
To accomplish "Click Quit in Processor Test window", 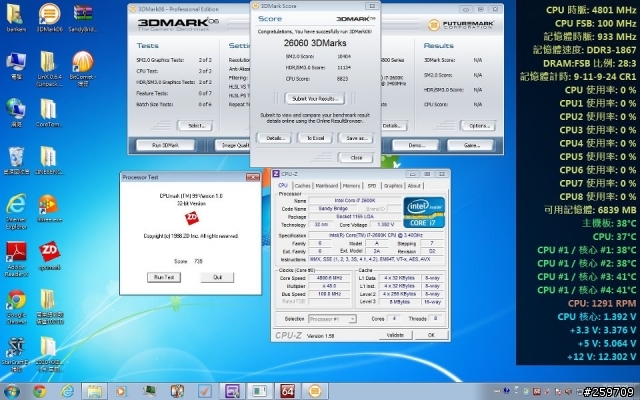I will [x=218, y=277].
